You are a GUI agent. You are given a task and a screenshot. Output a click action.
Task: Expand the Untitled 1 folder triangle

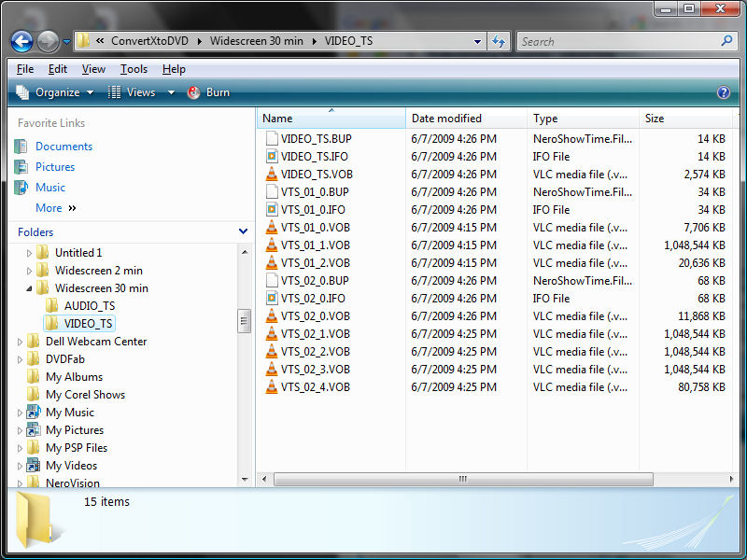coord(29,253)
